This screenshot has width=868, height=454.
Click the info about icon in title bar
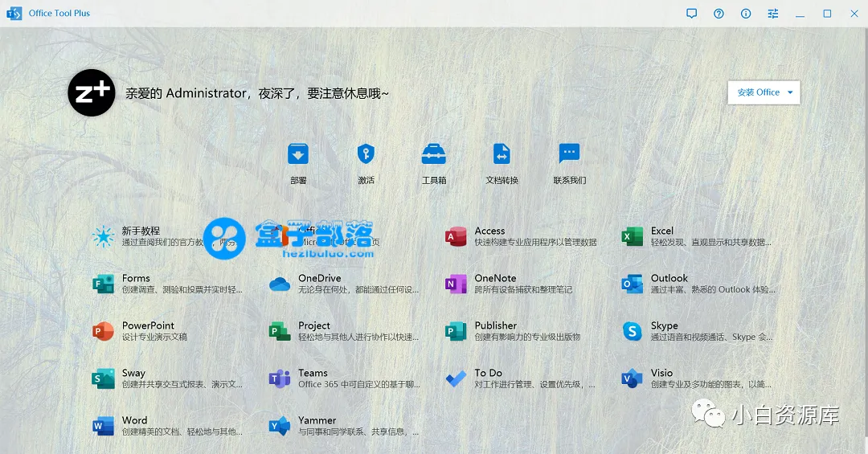(x=746, y=14)
